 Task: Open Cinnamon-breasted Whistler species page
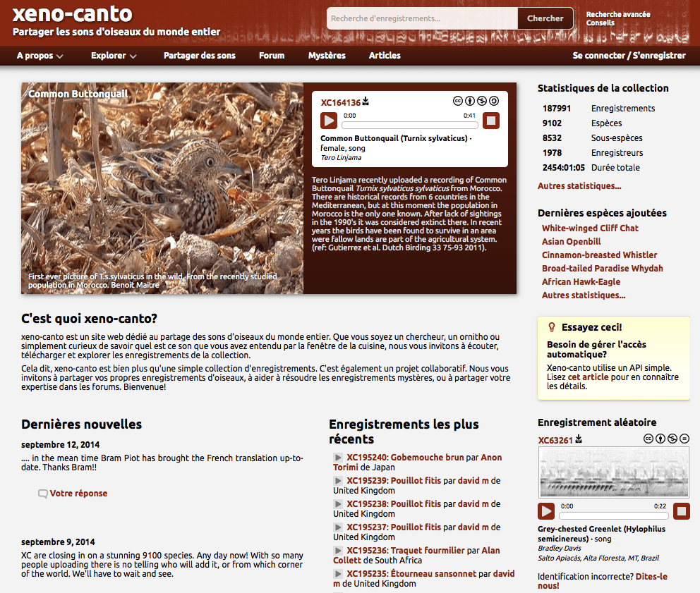click(600, 255)
